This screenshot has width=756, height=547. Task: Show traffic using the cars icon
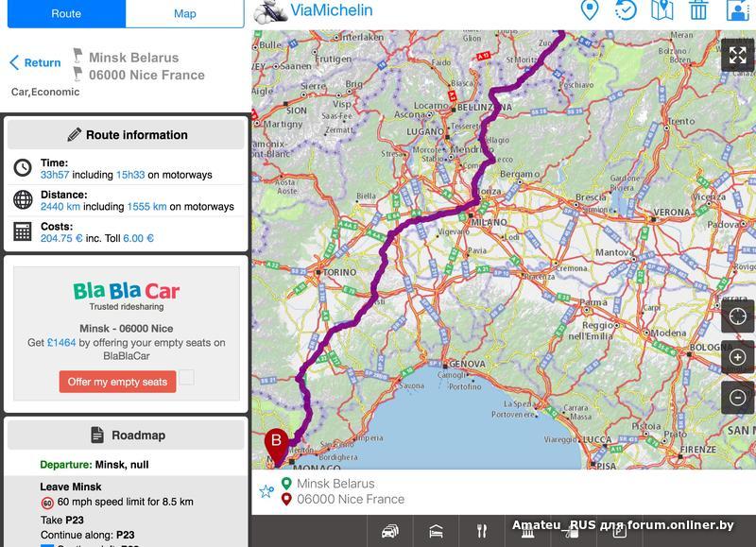pos(390,531)
